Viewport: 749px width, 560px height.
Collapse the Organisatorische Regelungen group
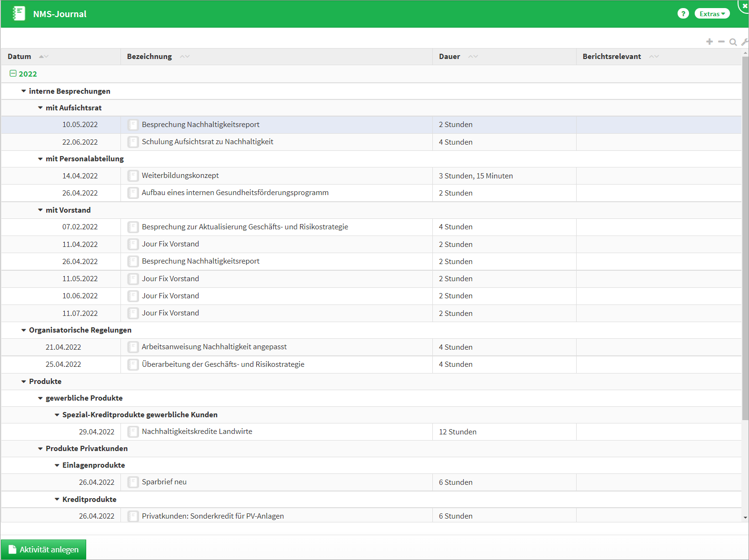(24, 330)
